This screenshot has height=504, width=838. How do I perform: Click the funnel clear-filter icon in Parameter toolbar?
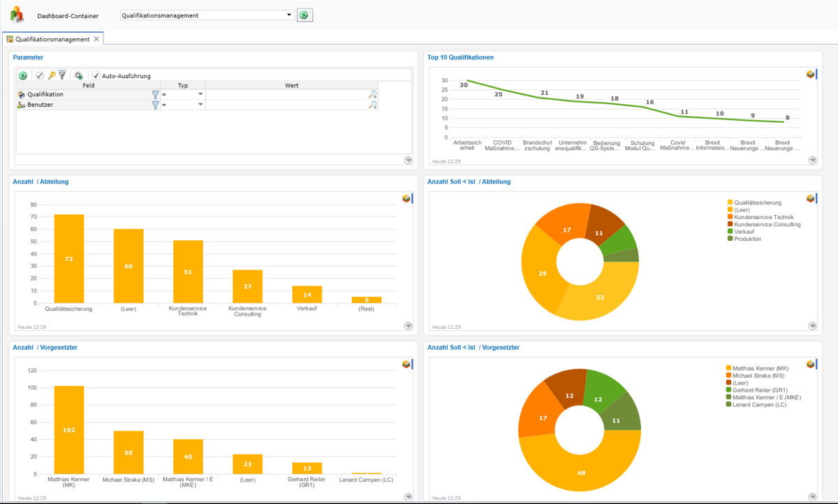tap(61, 75)
